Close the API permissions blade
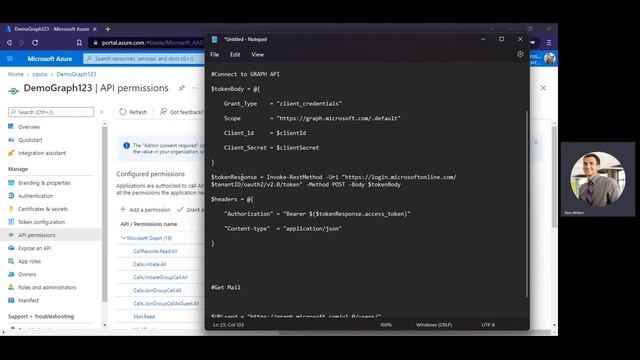640x360 pixels. click(543, 88)
